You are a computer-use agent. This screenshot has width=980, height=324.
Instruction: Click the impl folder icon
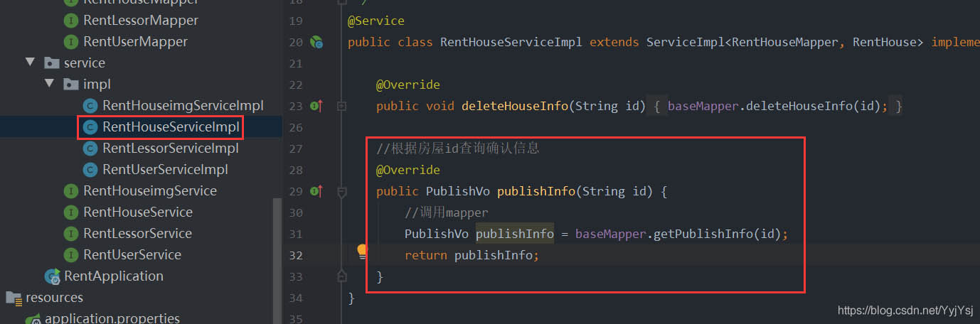(70, 85)
